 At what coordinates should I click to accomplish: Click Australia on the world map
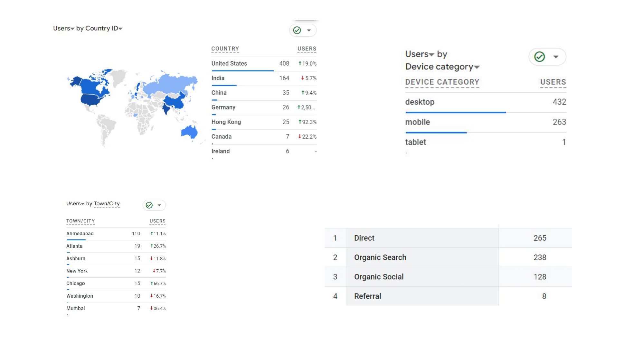point(189,132)
